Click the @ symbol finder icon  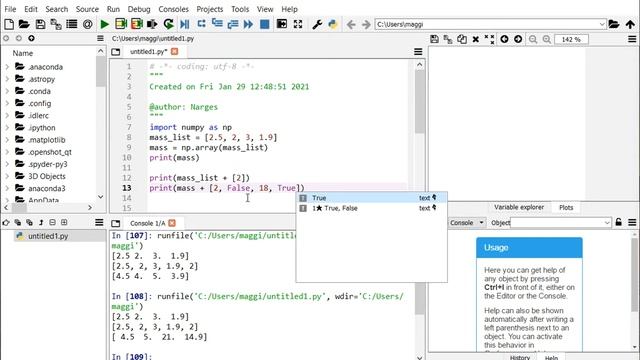[x=87, y=24]
